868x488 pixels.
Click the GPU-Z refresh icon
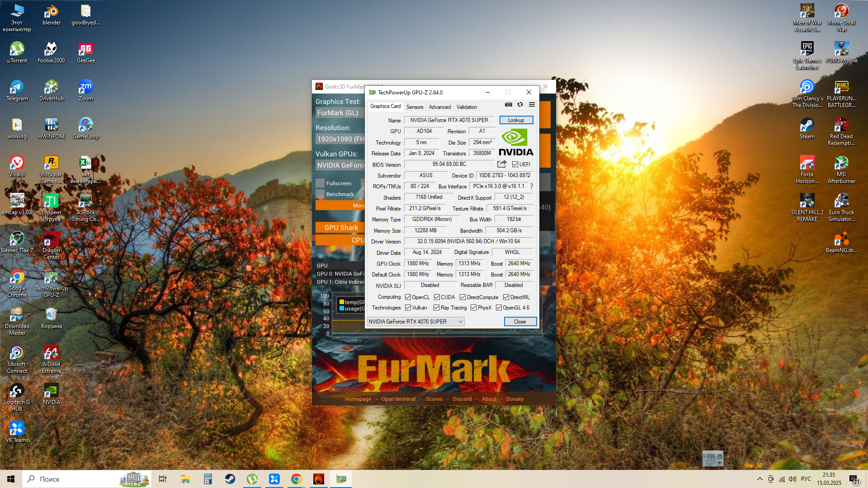click(x=520, y=104)
